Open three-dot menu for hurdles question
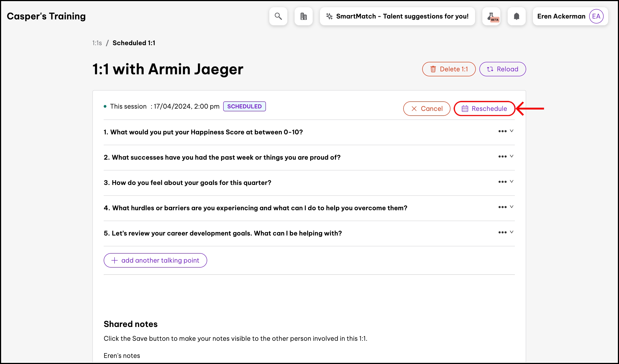This screenshot has height=364, width=619. pyautogui.click(x=502, y=207)
